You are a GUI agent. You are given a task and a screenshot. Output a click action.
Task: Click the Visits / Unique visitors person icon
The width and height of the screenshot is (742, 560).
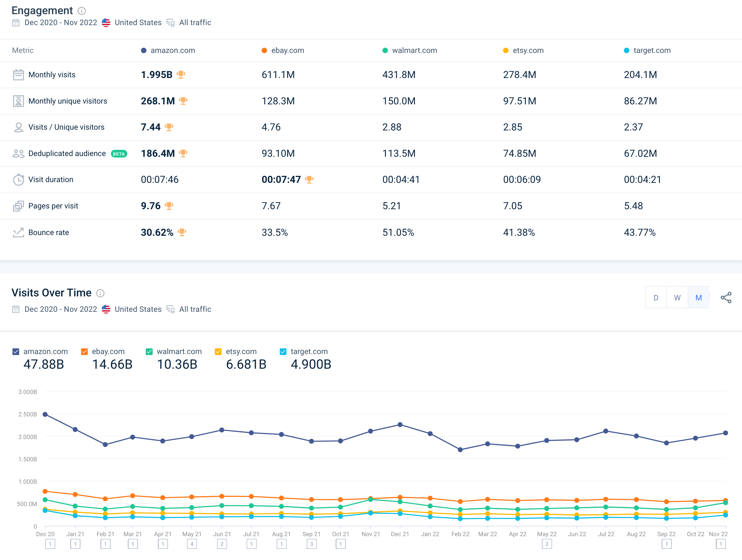pyautogui.click(x=18, y=127)
